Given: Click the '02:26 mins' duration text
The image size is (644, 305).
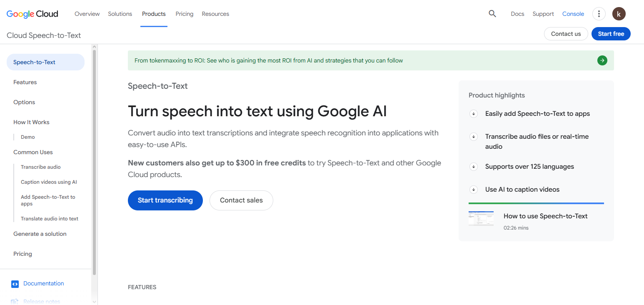Looking at the screenshot, I should 516,228.
